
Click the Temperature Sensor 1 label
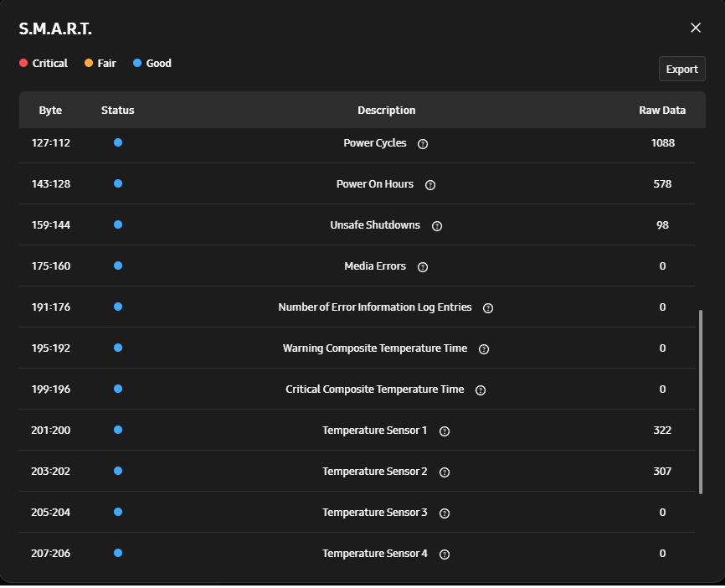click(375, 431)
